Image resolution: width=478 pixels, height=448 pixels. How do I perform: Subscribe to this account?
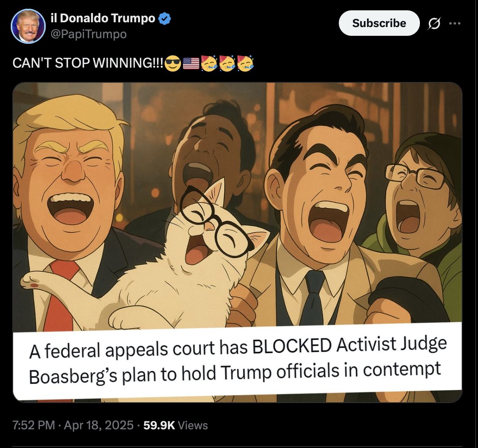coord(379,23)
